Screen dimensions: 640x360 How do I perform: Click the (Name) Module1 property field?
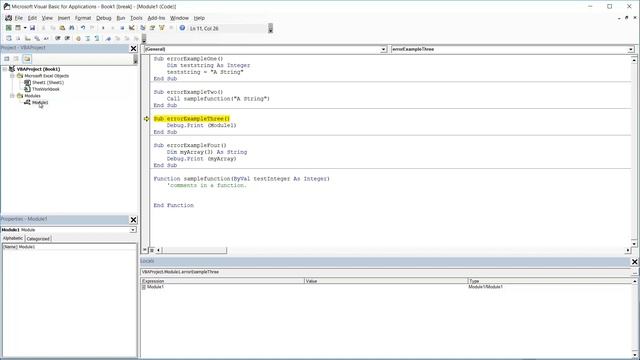click(69, 247)
